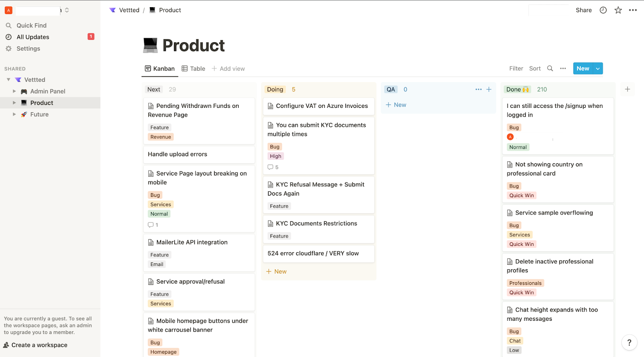Open the Sort menu
Image resolution: width=644 pixels, height=357 pixels.
click(x=535, y=68)
